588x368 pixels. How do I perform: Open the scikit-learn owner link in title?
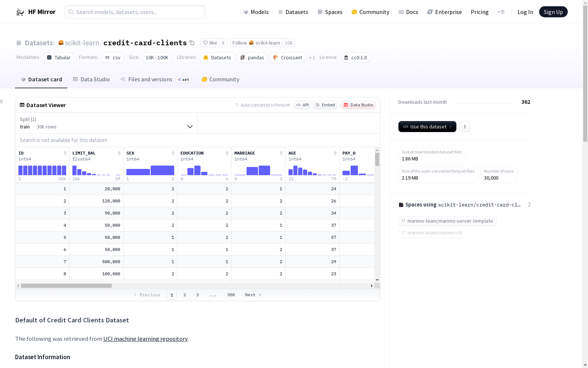[x=82, y=43]
